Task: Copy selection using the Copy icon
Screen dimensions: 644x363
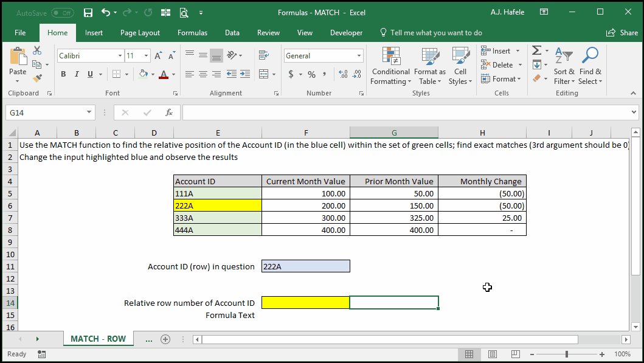Action: tap(36, 64)
